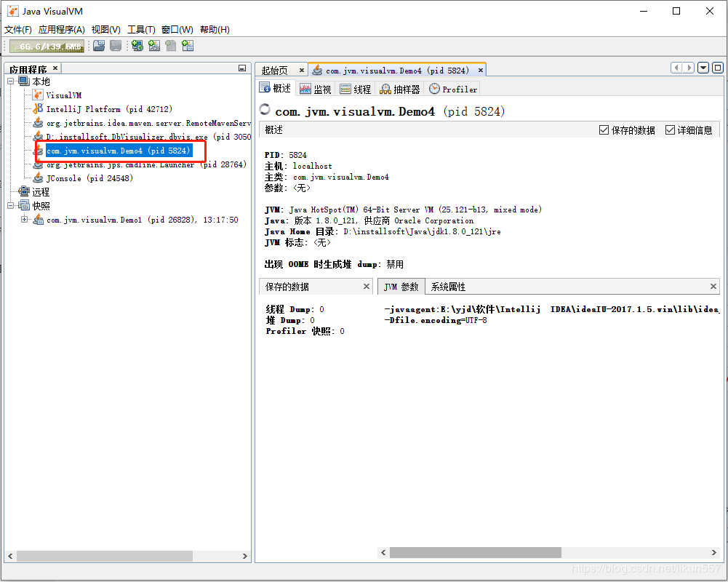Click the bottom scrollbar thumb of the application tree
The image size is (728, 582).
105,556
